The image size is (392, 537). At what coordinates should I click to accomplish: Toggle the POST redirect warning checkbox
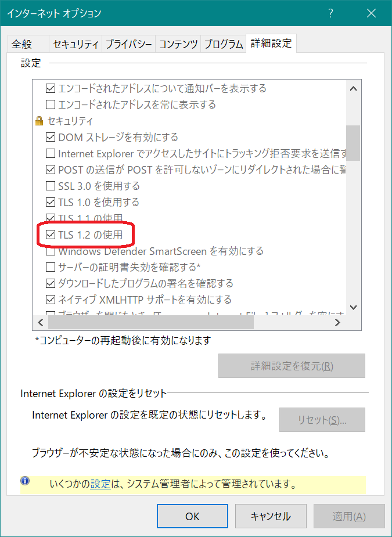(51, 169)
